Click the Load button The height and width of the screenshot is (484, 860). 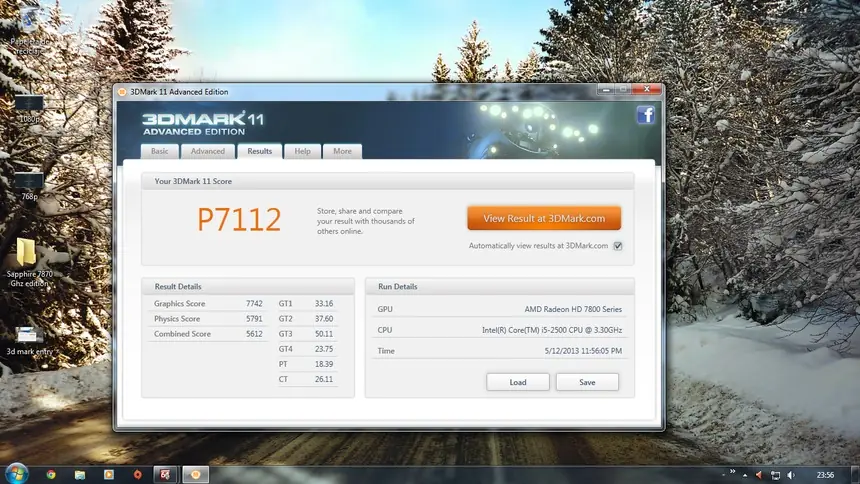click(x=518, y=382)
